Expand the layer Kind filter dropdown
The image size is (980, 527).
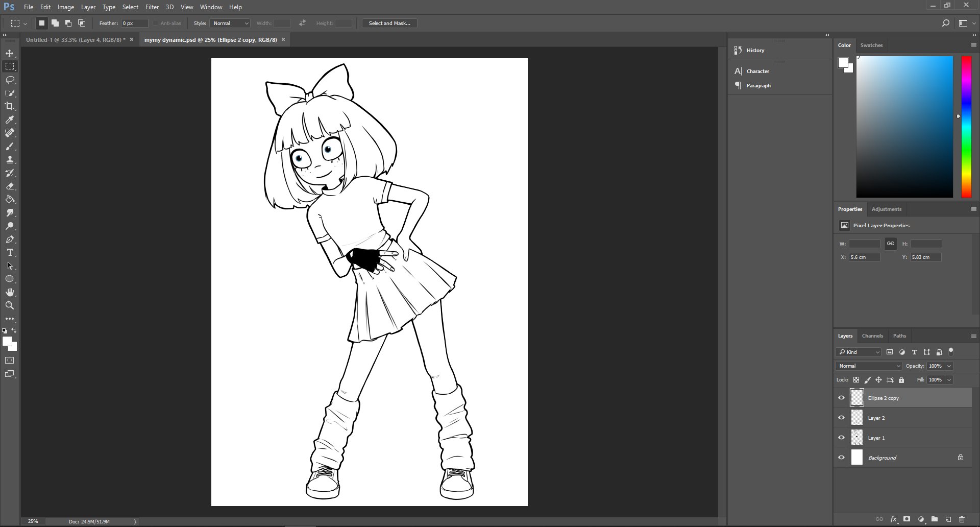point(859,352)
